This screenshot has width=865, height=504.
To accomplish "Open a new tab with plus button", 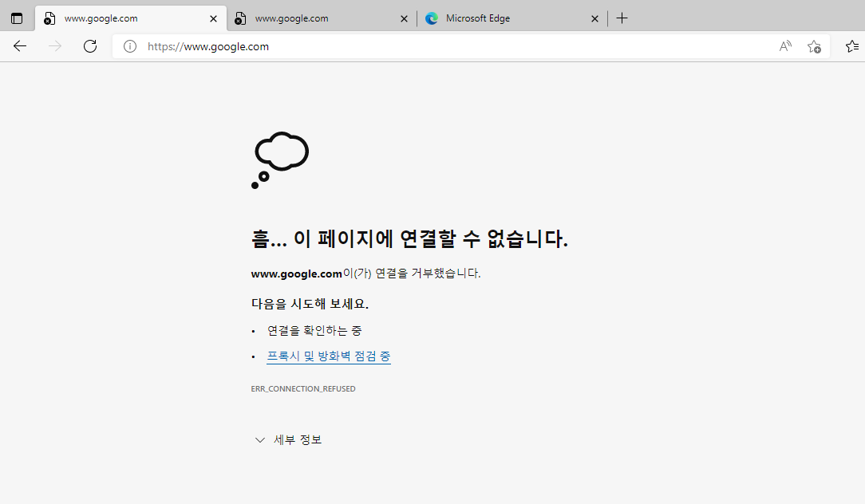I will (622, 18).
